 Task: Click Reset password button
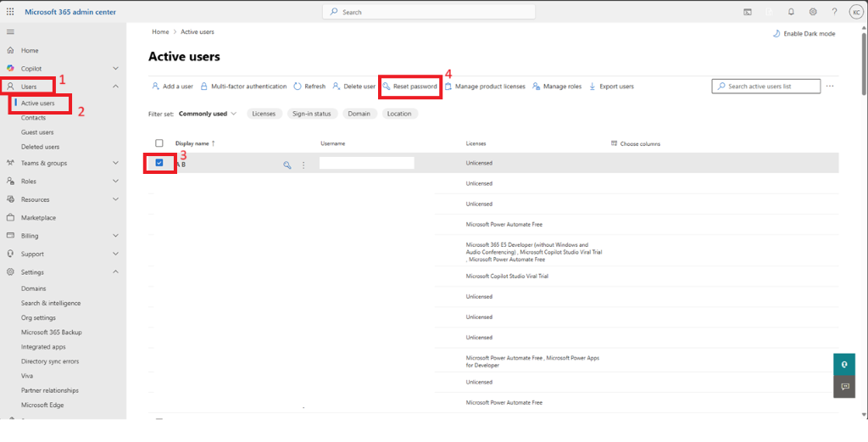tap(409, 87)
